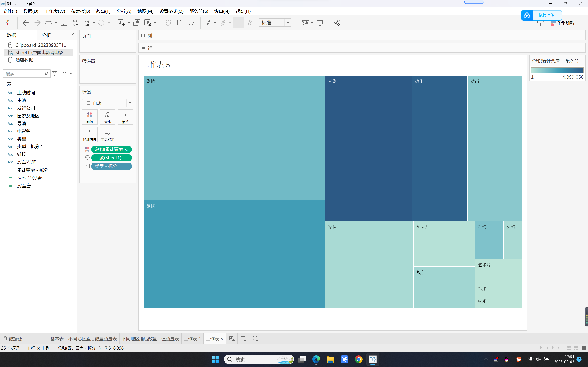Image resolution: width=588 pixels, height=367 pixels.
Task: Select the 酒店数据 data source
Action: coord(24,60)
